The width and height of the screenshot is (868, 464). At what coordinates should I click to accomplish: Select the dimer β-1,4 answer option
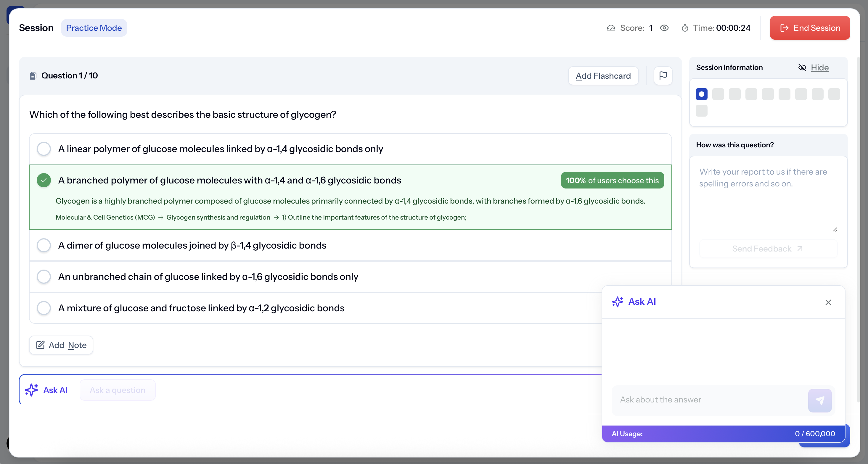44,245
